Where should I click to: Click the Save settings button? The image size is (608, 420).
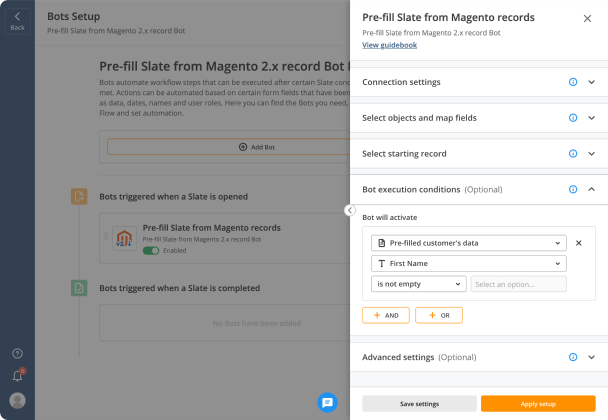coord(419,404)
